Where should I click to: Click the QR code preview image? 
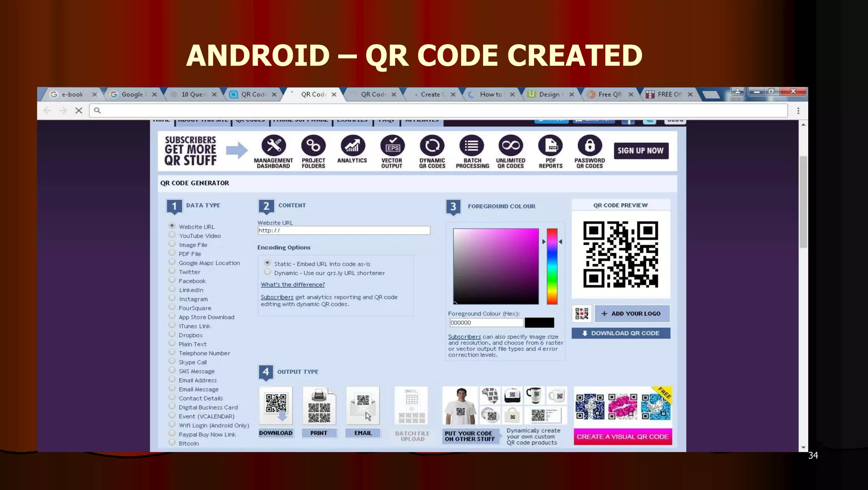[x=620, y=255]
